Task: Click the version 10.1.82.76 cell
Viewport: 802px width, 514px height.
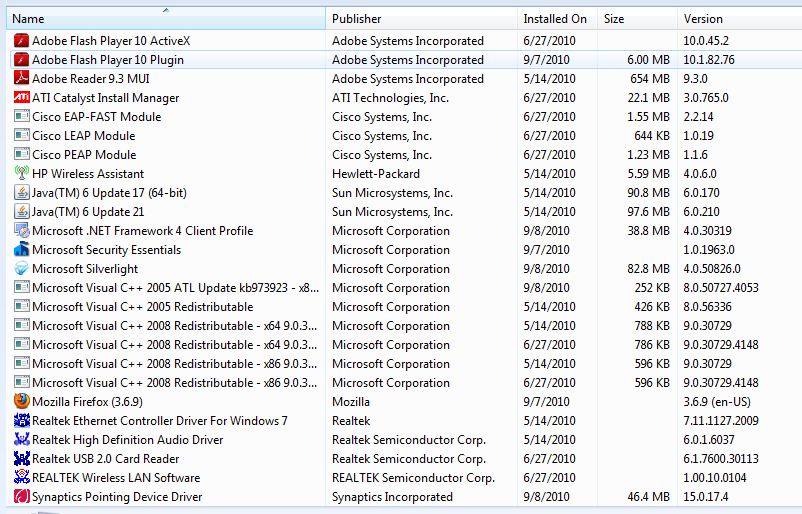Action: (x=709, y=60)
